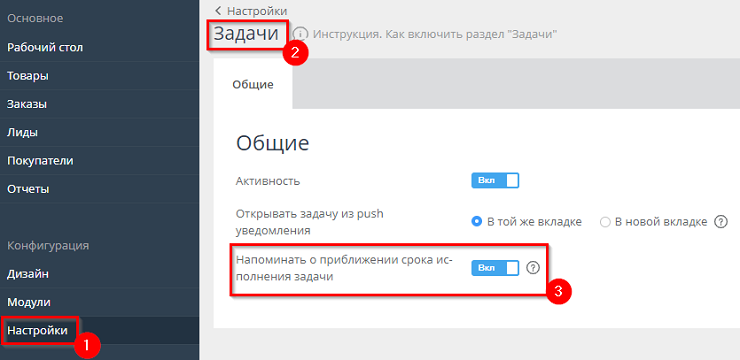The height and width of the screenshot is (360, 740).
Task: Open the info icon beside the Задачи title
Action: pyautogui.click(x=301, y=34)
